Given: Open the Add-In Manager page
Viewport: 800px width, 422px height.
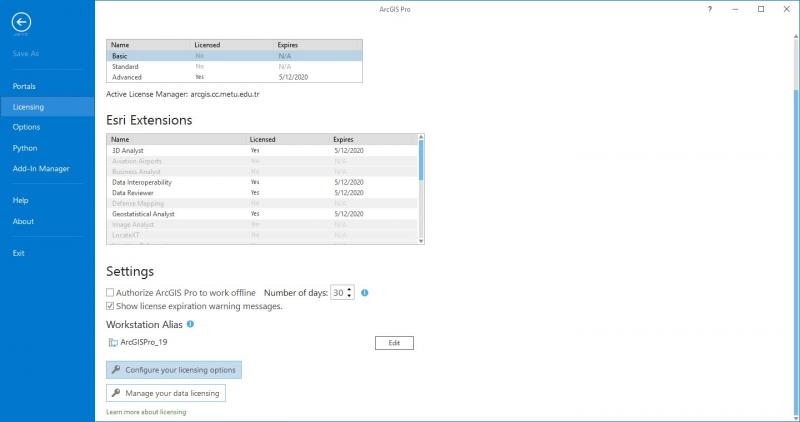Looking at the screenshot, I should [41, 168].
